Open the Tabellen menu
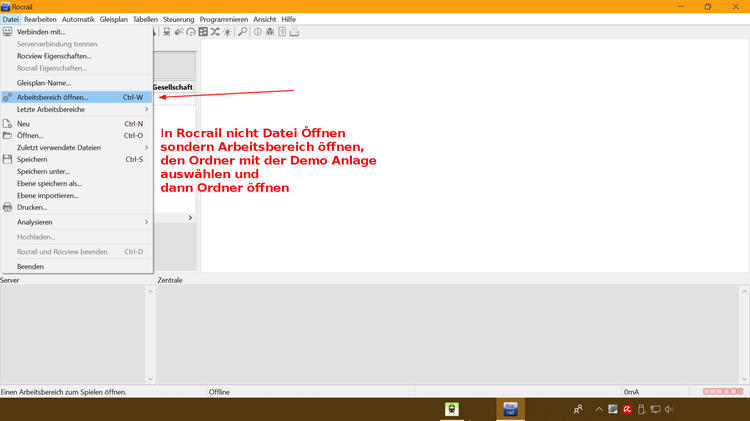Screen dimensions: 750x421 tap(145, 19)
